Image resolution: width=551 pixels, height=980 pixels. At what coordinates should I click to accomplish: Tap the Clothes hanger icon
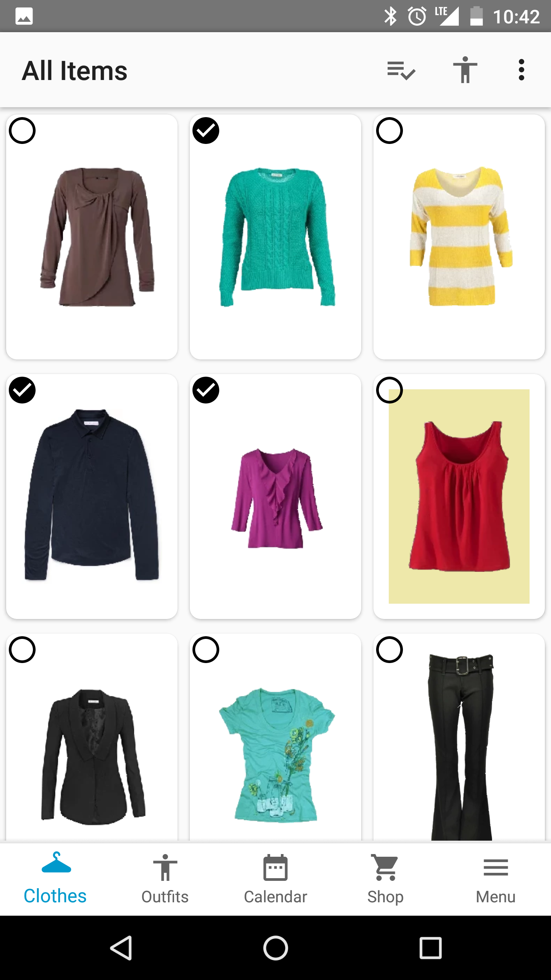pos(56,863)
